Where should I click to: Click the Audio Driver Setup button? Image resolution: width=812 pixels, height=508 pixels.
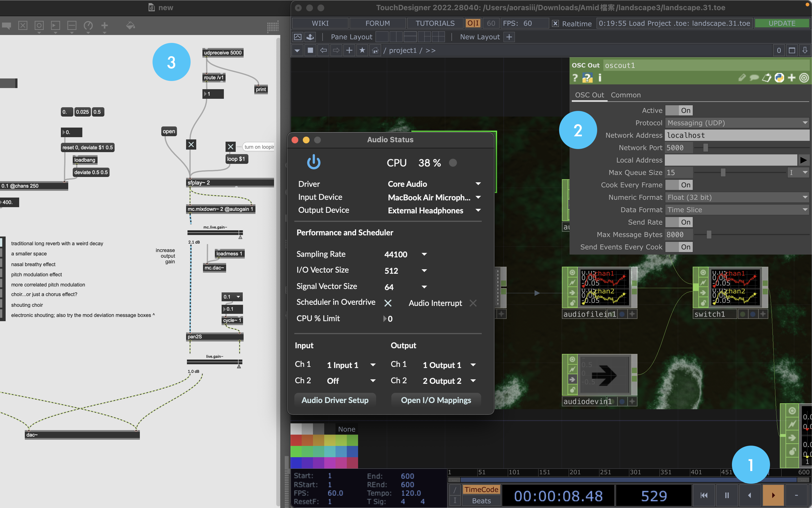coord(335,400)
